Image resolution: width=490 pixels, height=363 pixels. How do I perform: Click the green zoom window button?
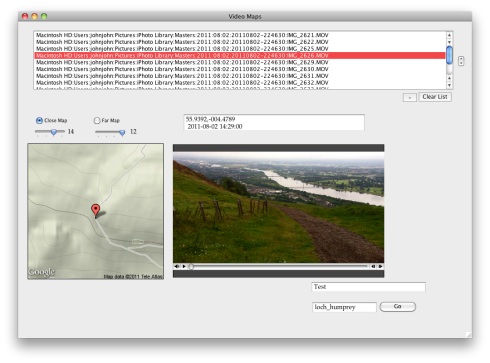click(44, 16)
